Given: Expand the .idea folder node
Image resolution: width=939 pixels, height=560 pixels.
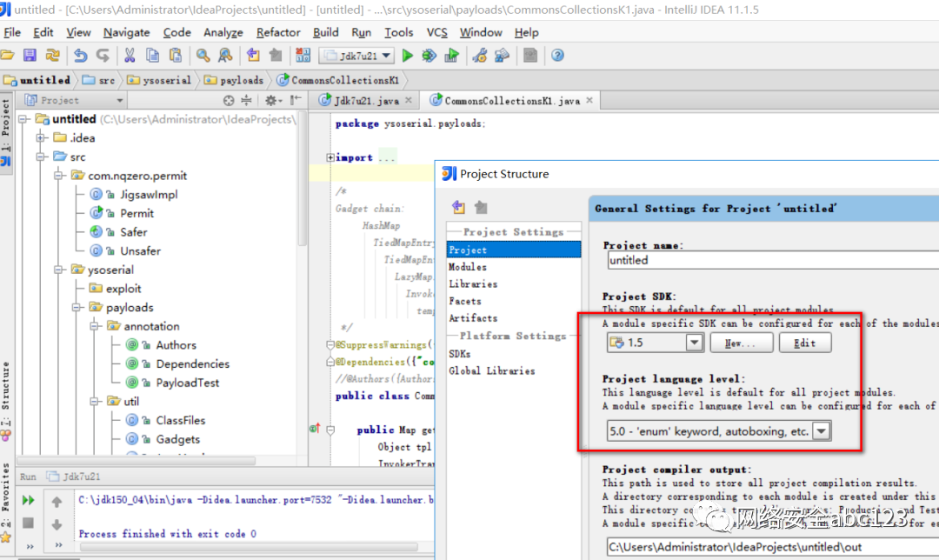Looking at the screenshot, I should click(41, 137).
